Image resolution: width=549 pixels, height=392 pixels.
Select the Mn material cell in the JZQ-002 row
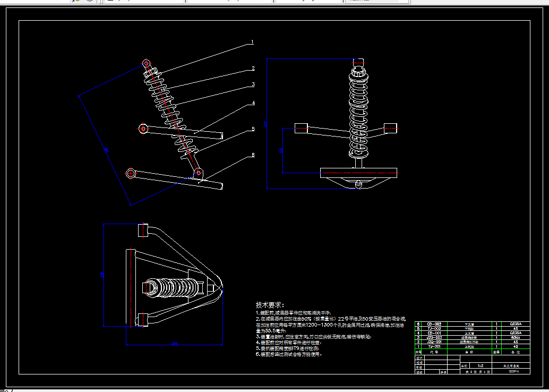[516, 337]
